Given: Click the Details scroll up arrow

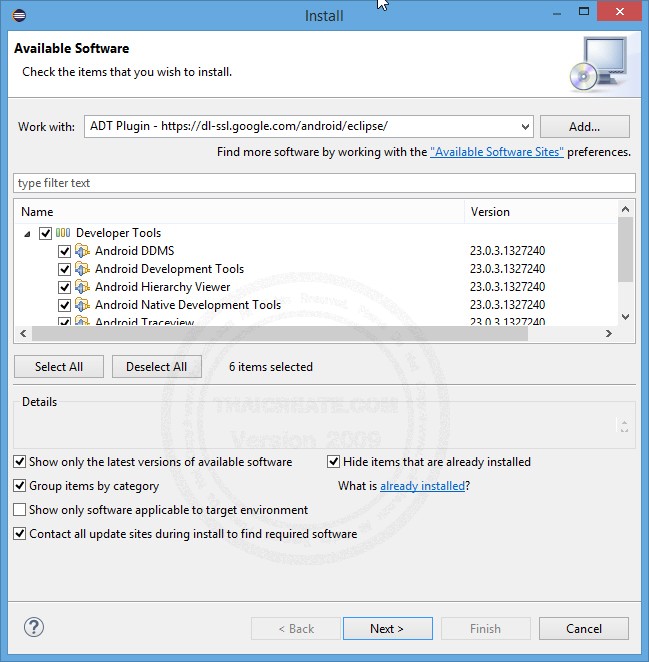Looking at the screenshot, I should click(624, 422).
